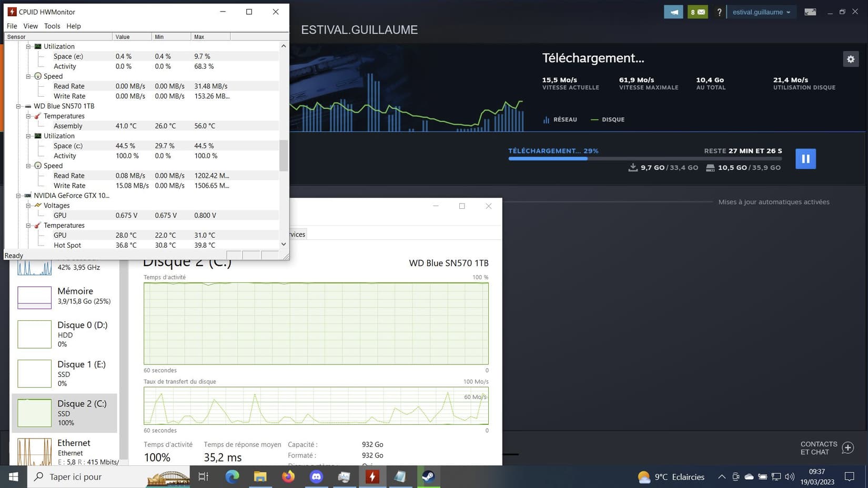
Task: Collapse Temperatures under WD Blue SN570
Action: tap(28, 116)
